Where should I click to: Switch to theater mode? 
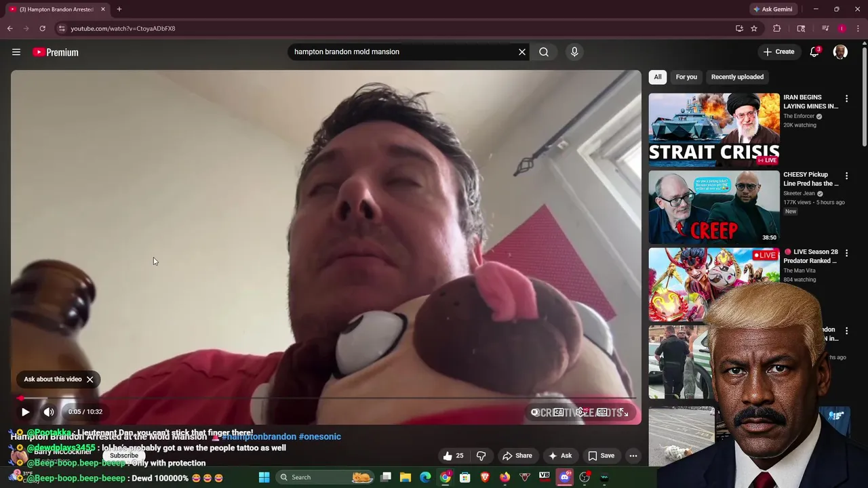click(602, 412)
